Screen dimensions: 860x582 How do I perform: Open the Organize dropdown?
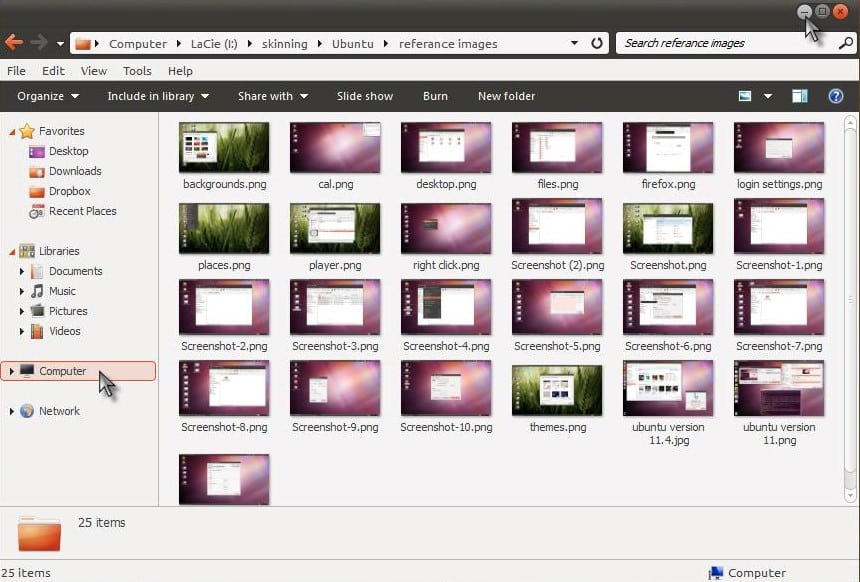coord(48,96)
